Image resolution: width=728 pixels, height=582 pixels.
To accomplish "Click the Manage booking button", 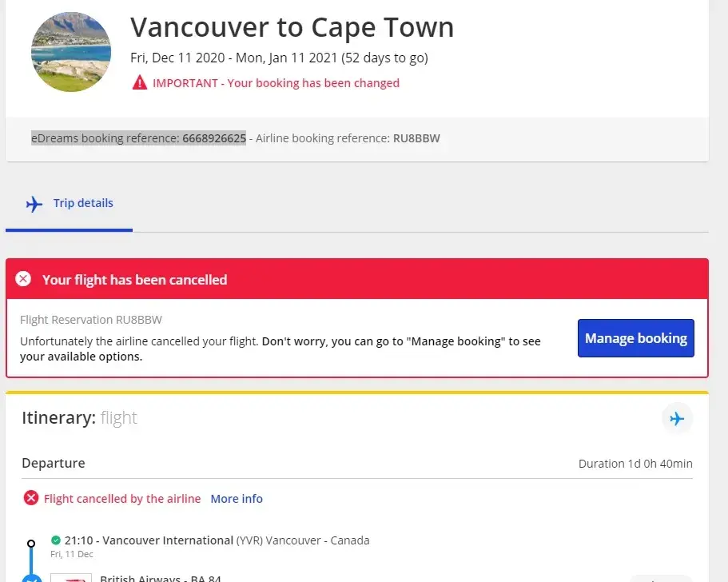I will tap(635, 338).
